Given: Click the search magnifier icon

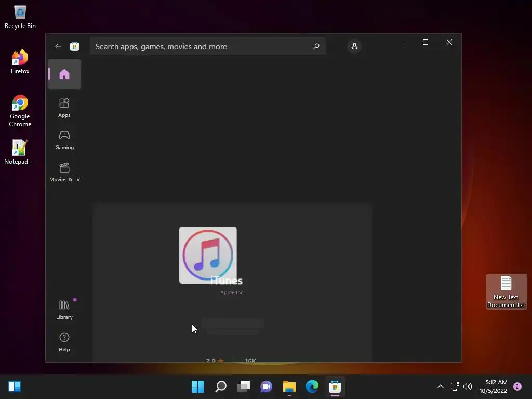Looking at the screenshot, I should [316, 46].
